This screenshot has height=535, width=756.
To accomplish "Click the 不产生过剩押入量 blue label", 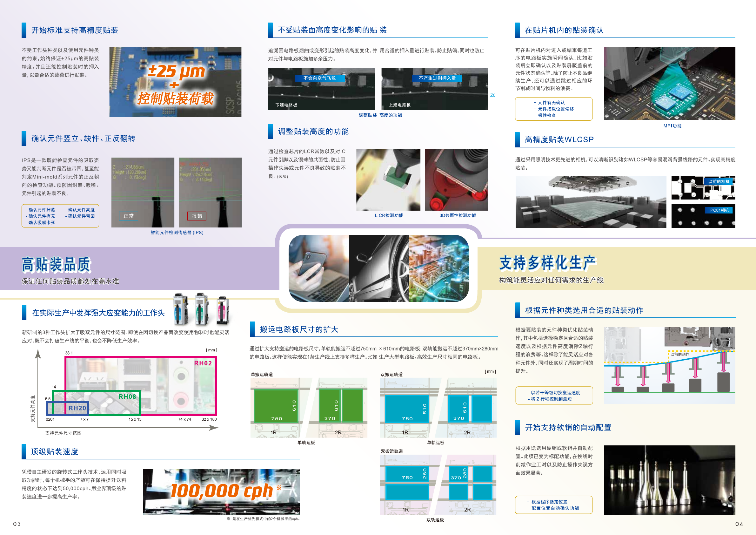I will coord(437,78).
